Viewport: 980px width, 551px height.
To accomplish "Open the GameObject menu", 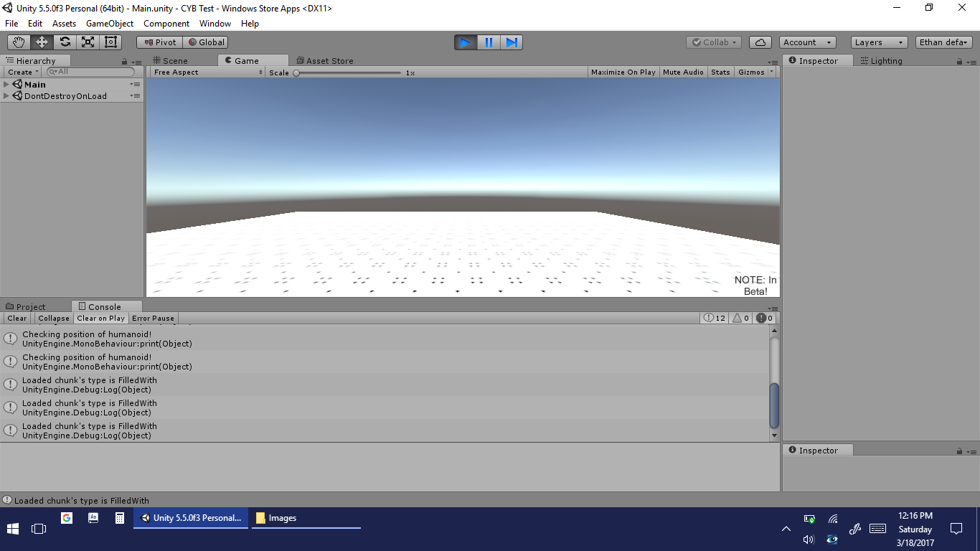I will pos(109,24).
